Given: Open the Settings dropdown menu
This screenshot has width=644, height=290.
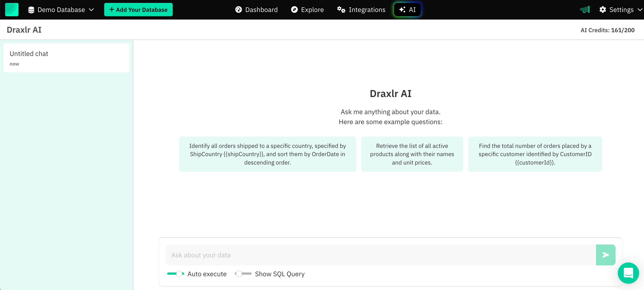Looking at the screenshot, I should pos(620,10).
